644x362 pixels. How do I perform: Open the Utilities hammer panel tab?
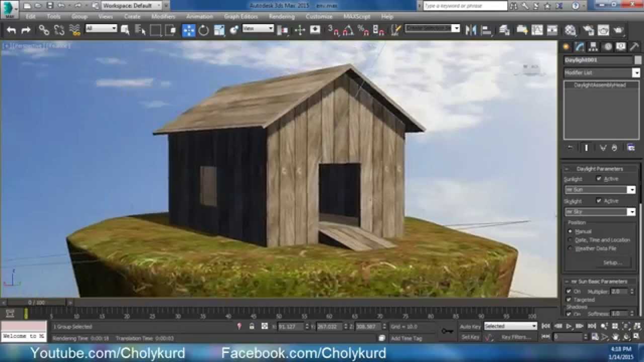[634, 47]
